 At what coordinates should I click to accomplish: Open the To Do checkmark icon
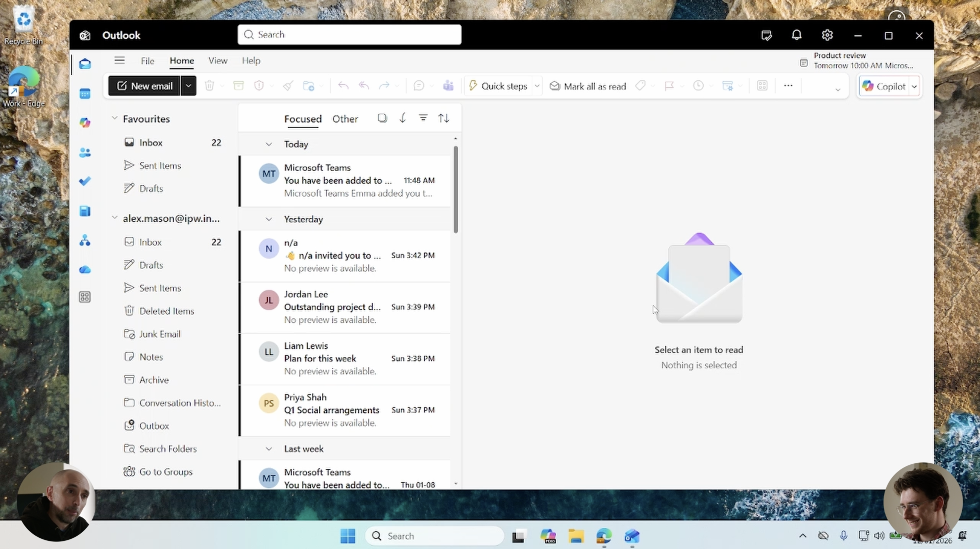click(x=85, y=181)
